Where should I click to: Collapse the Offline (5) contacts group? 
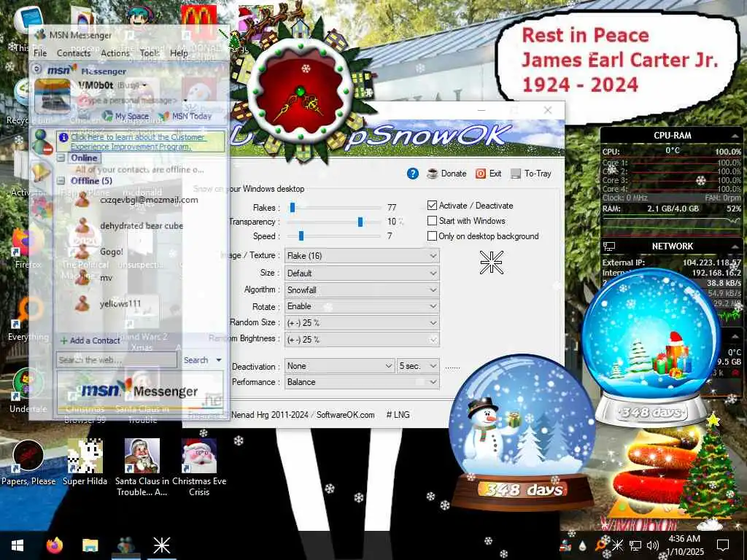pyautogui.click(x=61, y=181)
